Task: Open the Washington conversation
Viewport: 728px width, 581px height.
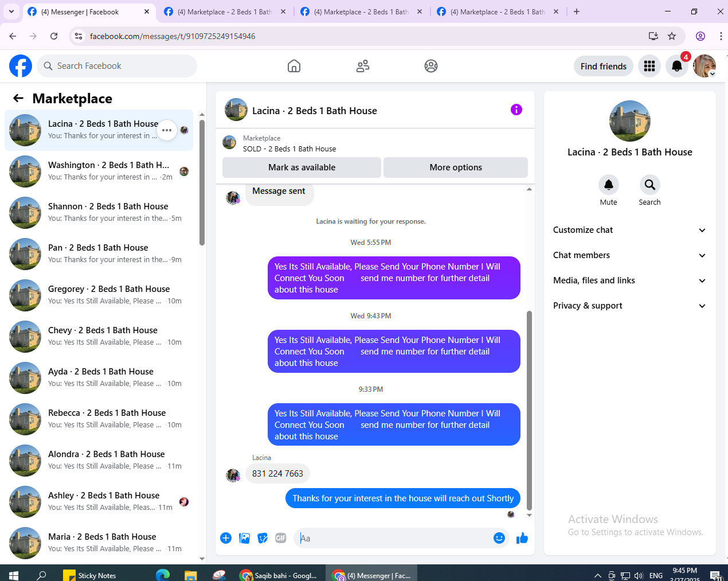Action: pyautogui.click(x=99, y=171)
